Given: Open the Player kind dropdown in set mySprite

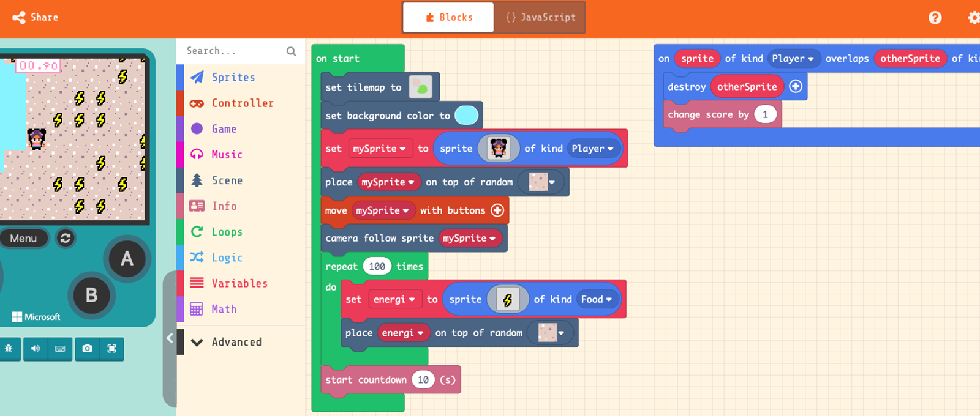Looking at the screenshot, I should click(x=592, y=149).
